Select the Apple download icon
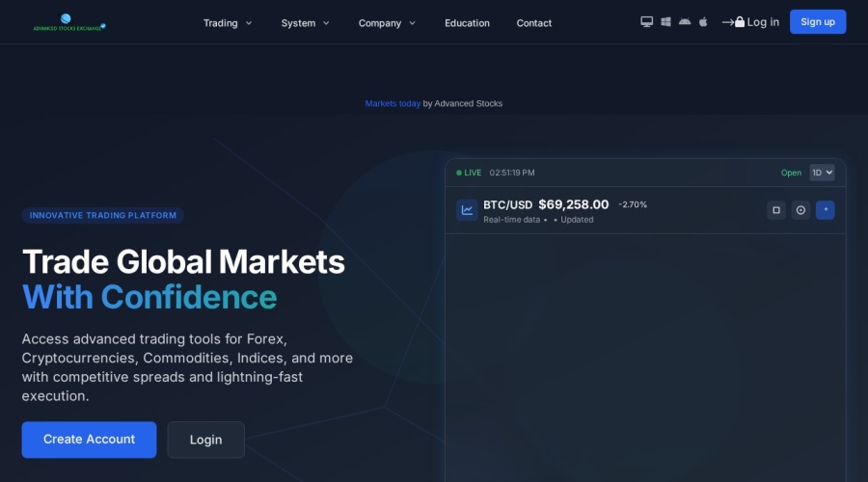The height and width of the screenshot is (482, 868). point(703,21)
